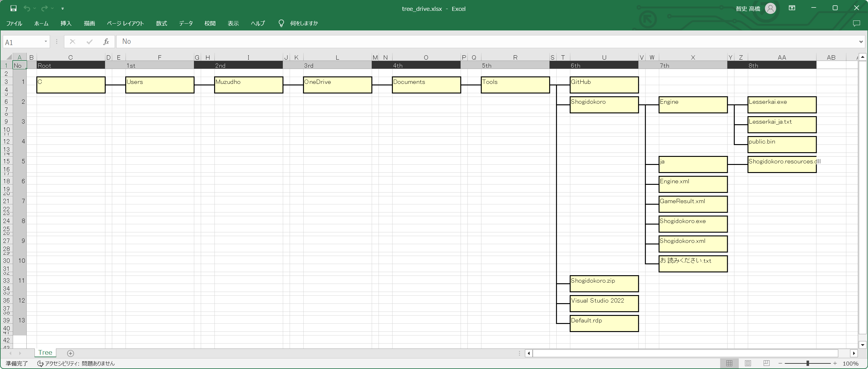Switch to the ページ レイアウト tab

point(125,23)
